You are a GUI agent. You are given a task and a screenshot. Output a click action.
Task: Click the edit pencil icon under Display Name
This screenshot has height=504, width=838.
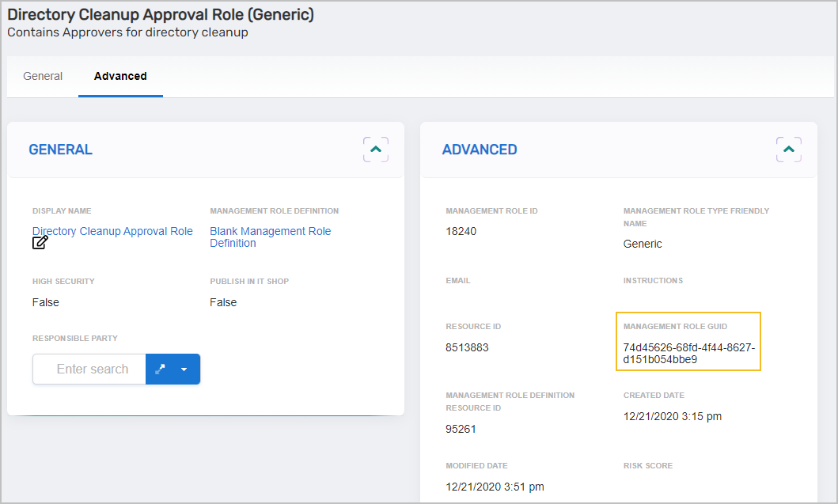click(40, 243)
